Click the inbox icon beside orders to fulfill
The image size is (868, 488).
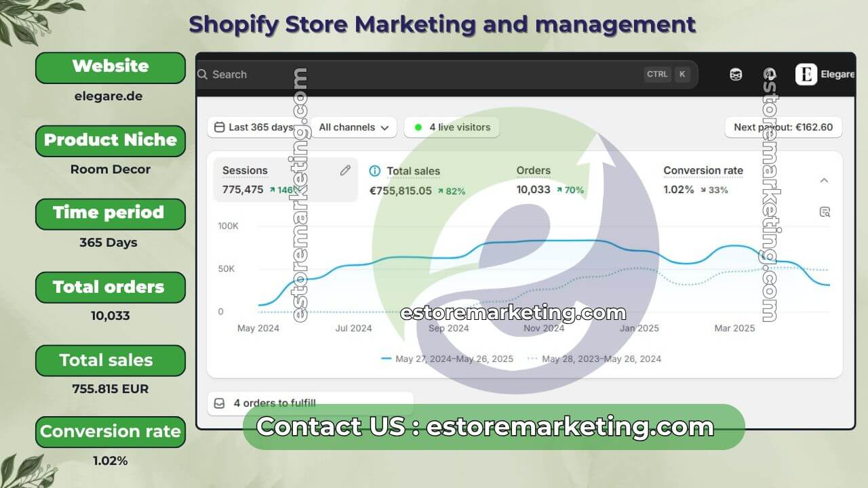(x=219, y=403)
